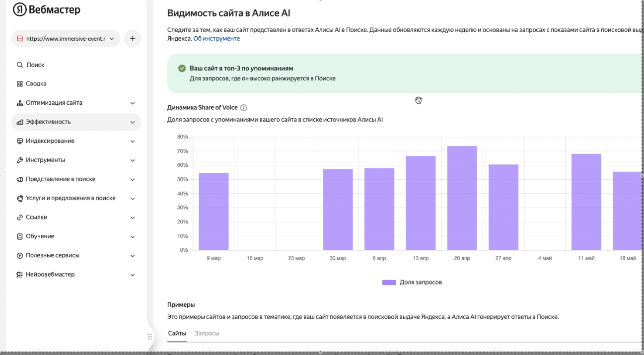Expand Услуги и предложения в поиске chevron
644x355 pixels.
(133, 199)
